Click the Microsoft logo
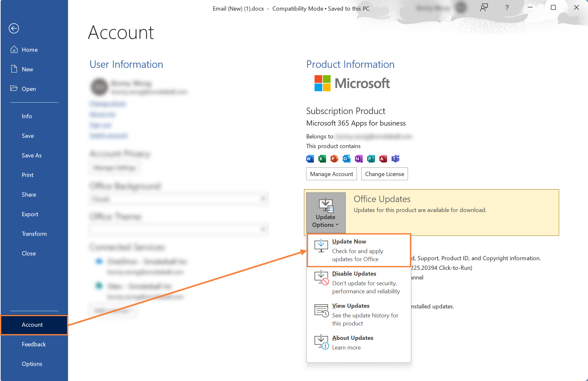 click(x=352, y=84)
